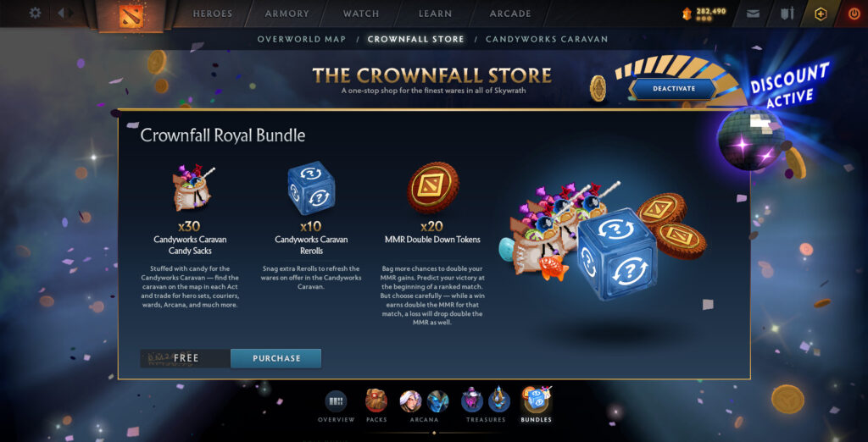Go back with the left arrow

tap(61, 13)
